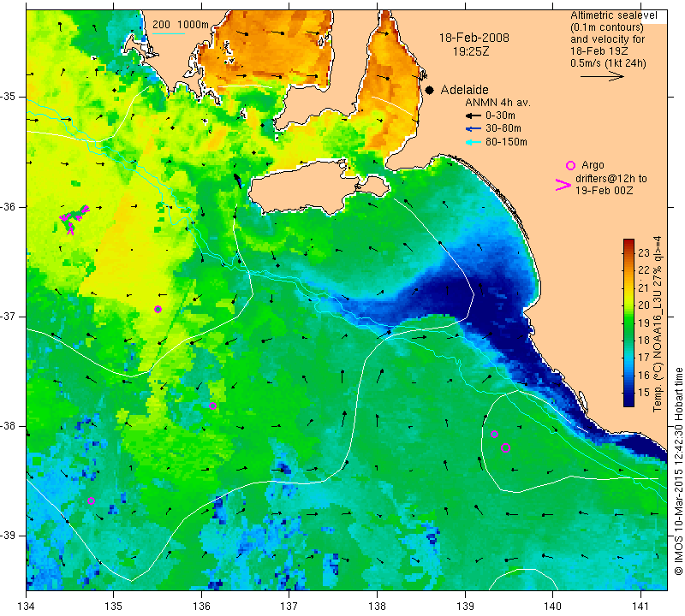Viewport: 685px width, 616px height.
Task: Click the 139 longitude axis label
Action: (x=465, y=606)
